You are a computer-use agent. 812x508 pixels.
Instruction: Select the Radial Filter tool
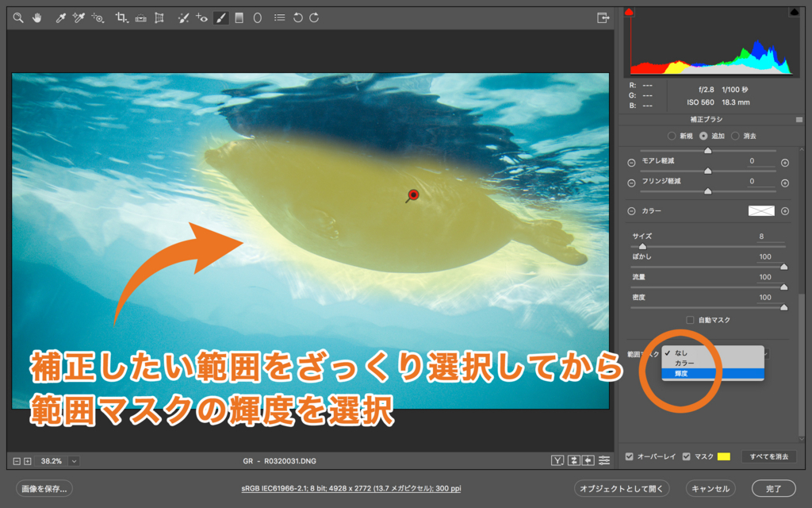coord(258,17)
